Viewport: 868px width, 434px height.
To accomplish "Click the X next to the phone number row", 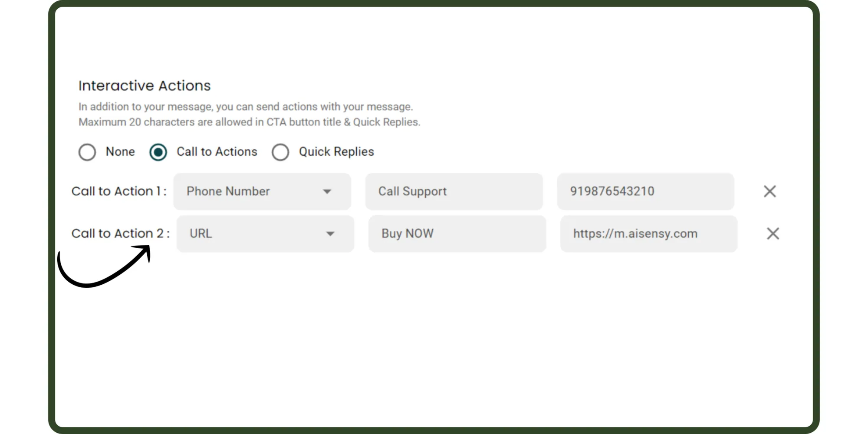I will pos(769,191).
